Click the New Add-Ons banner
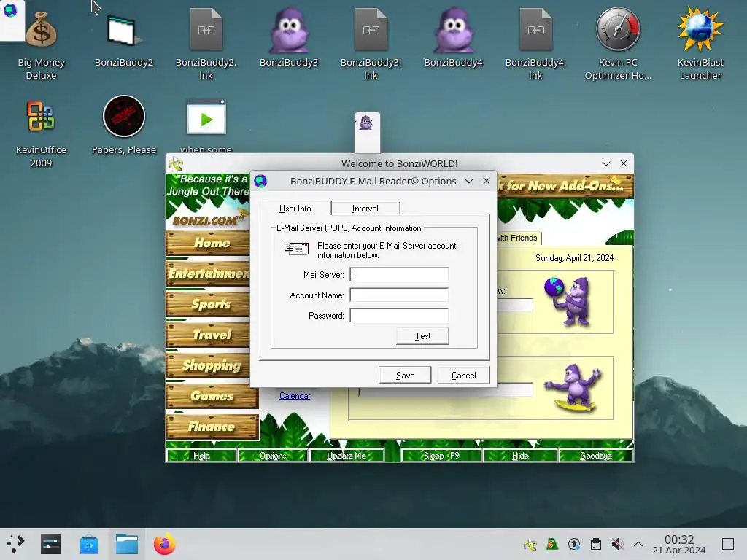This screenshot has width=747, height=560. [565, 186]
